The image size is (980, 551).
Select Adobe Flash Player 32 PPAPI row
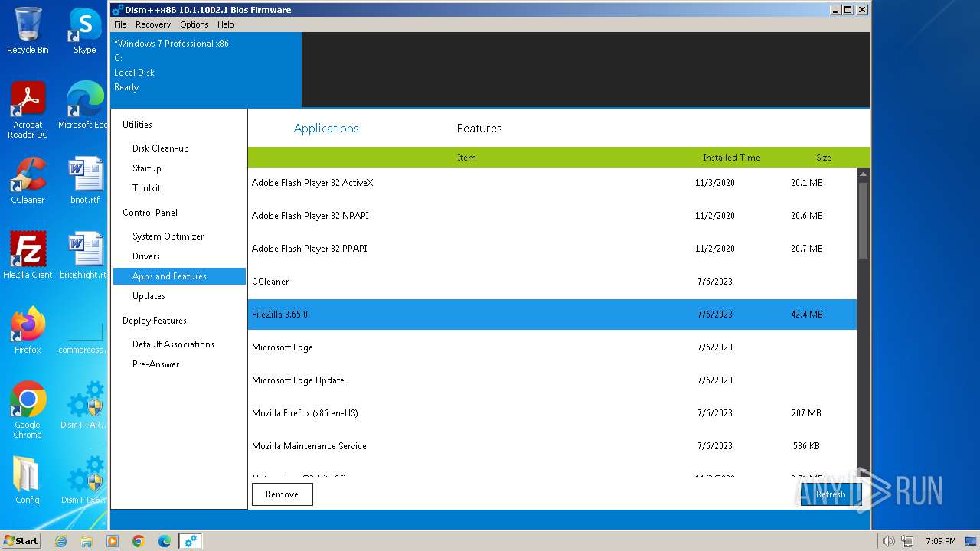pos(552,249)
